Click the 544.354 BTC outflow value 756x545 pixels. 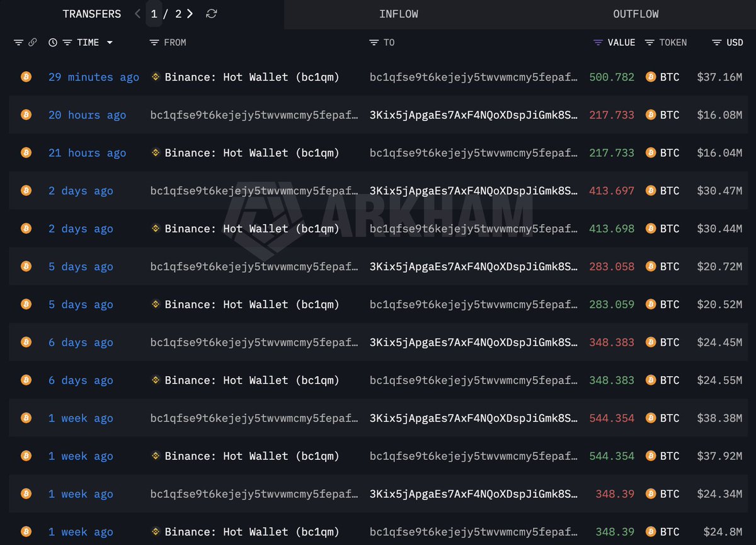611,418
